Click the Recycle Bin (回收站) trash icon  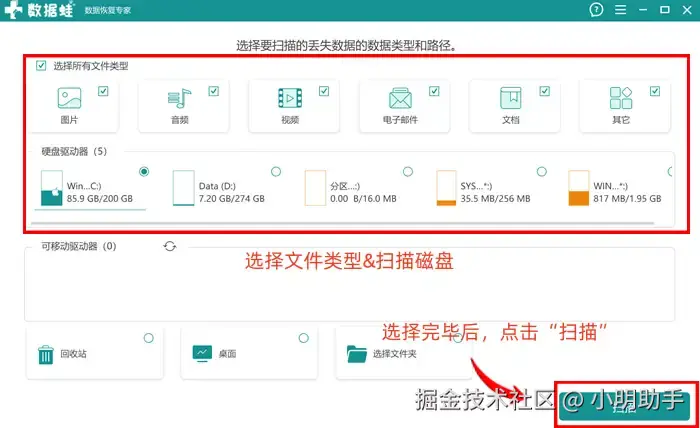click(46, 355)
